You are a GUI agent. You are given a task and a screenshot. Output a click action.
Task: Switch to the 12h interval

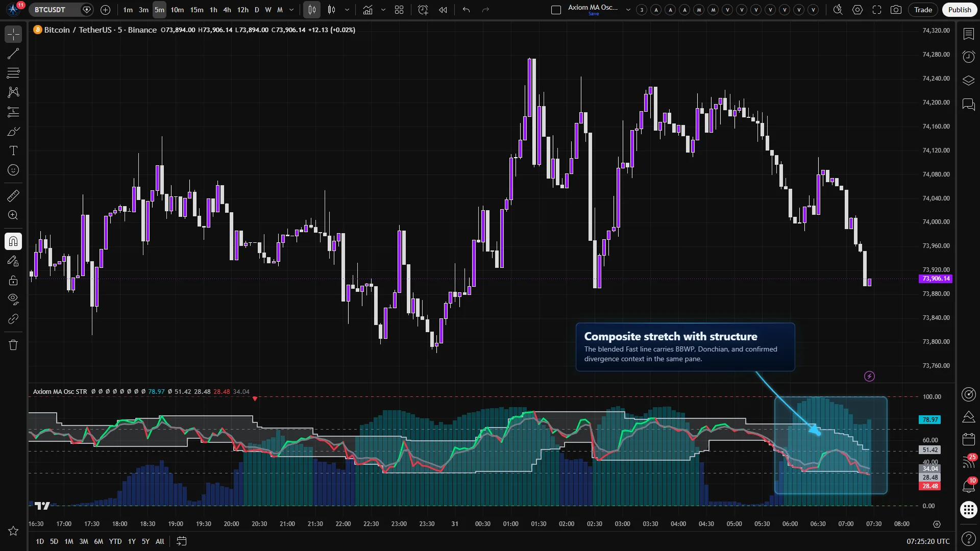tap(243, 10)
